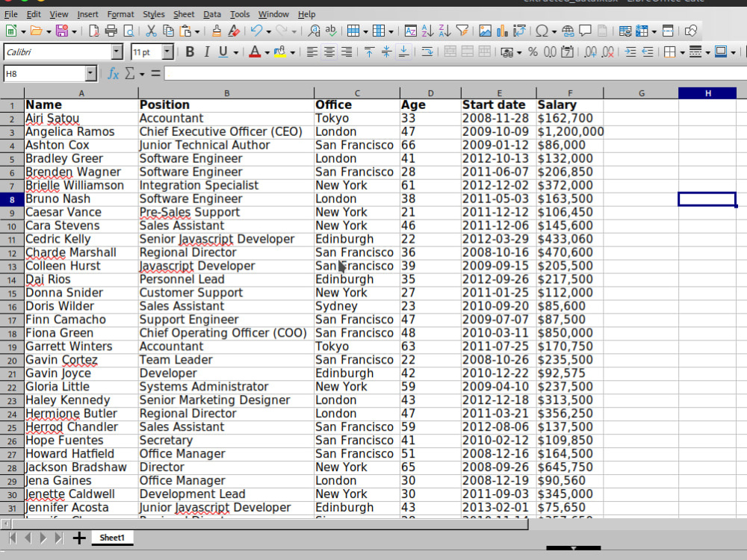
Task: Click Define Print Area icon
Action: [625, 31]
